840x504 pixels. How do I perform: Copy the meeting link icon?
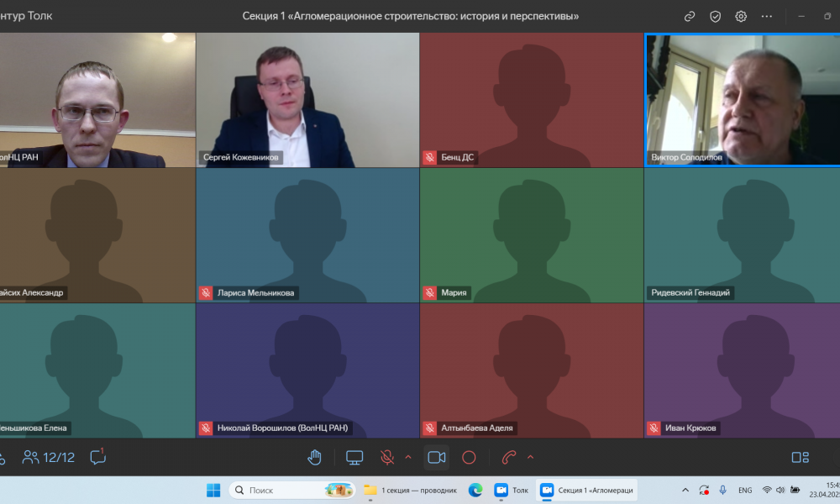[690, 17]
